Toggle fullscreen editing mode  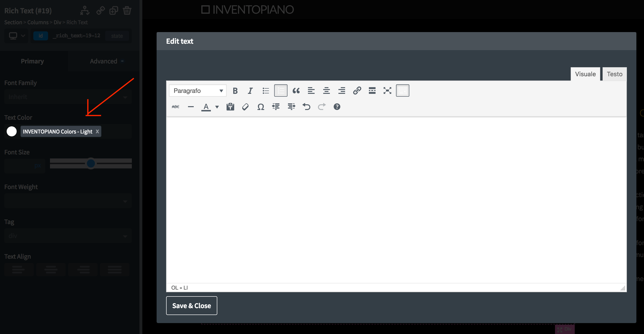(x=387, y=90)
